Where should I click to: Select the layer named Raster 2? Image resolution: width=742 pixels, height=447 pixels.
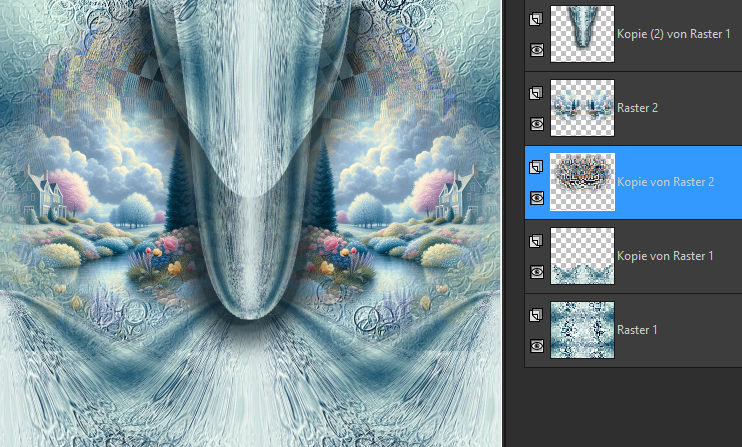point(637,108)
